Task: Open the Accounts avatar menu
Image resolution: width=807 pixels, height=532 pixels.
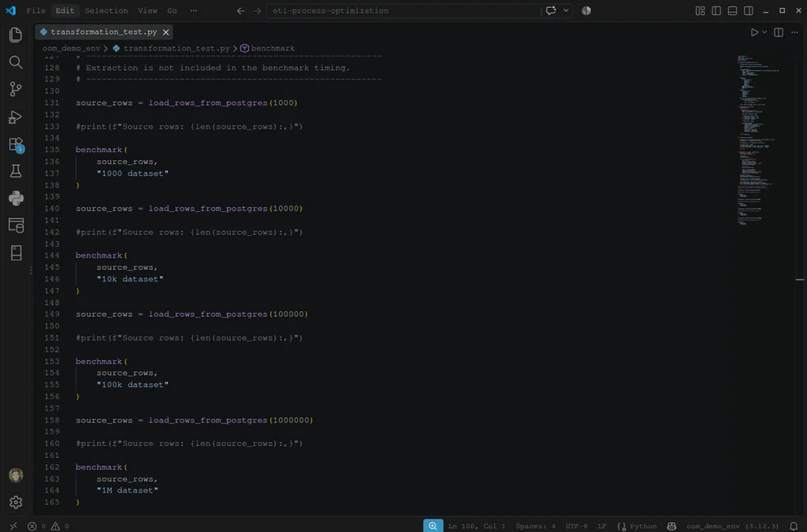Action: 16,475
